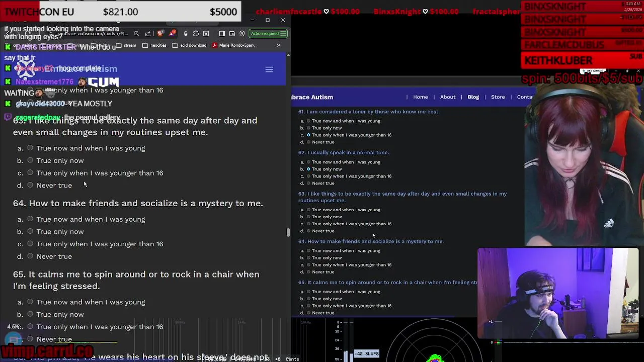Select 'Never true' for question 64, left window
This screenshot has width=644, height=362.
tap(30, 256)
